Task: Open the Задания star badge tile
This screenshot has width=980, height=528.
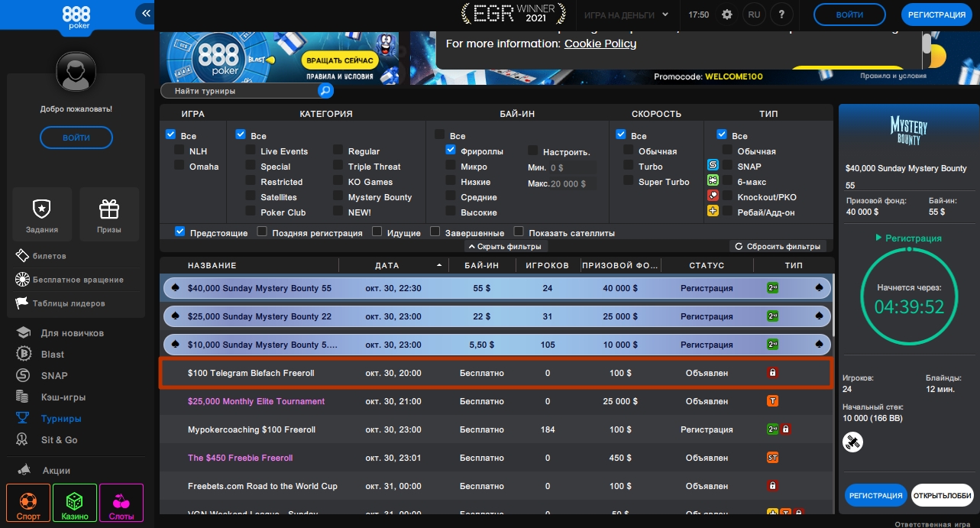Action: [42, 214]
